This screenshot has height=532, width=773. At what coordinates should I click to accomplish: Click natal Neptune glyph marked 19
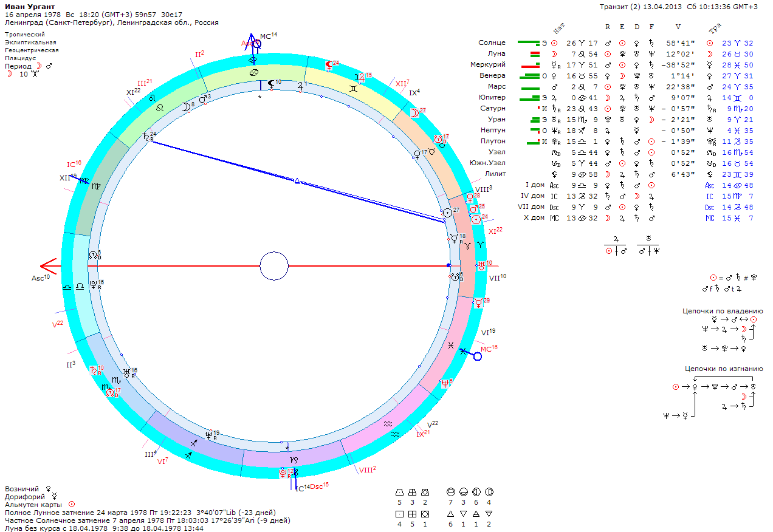(209, 435)
